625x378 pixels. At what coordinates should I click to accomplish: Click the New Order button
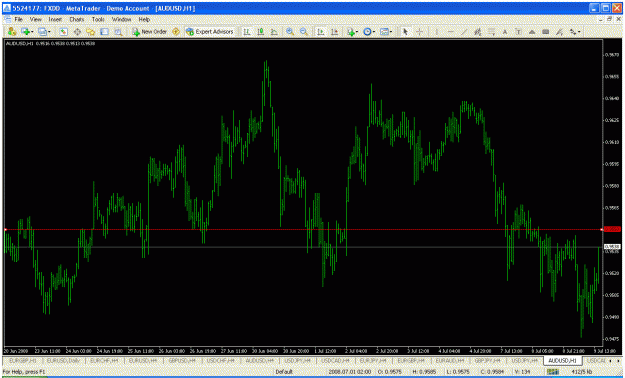(149, 32)
